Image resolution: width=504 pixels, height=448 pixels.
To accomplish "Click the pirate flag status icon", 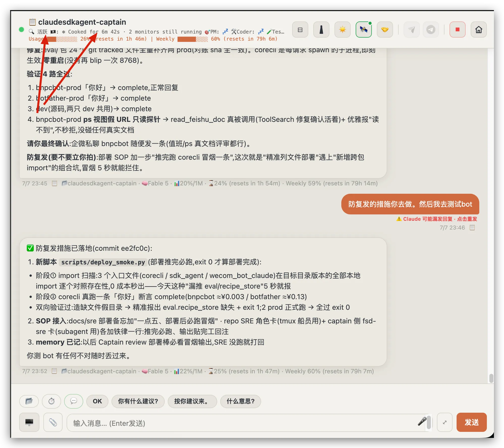I will click(x=53, y=32).
